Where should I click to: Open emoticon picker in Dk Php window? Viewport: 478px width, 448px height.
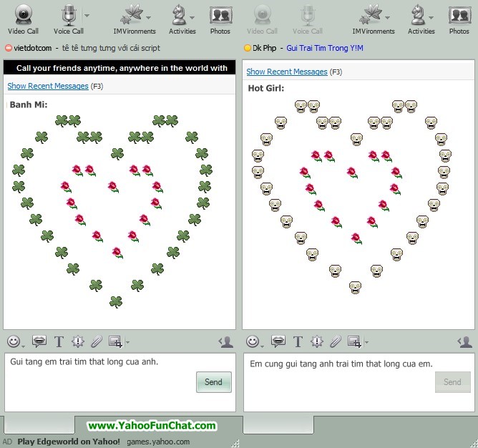coord(253,341)
